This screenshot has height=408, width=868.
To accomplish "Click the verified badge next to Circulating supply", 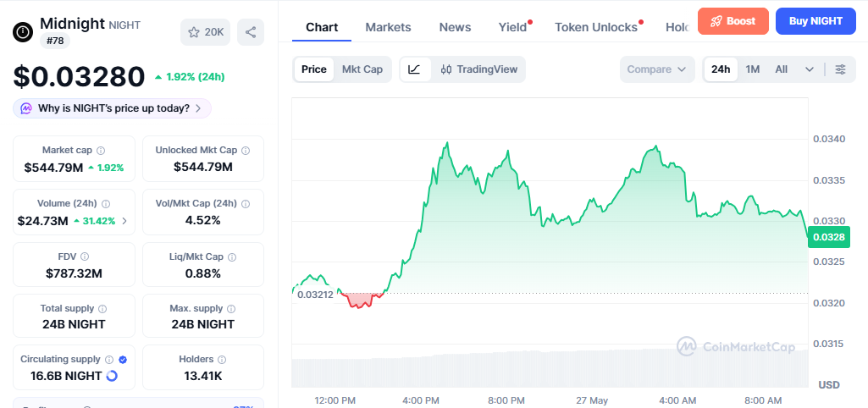I will coord(123,360).
